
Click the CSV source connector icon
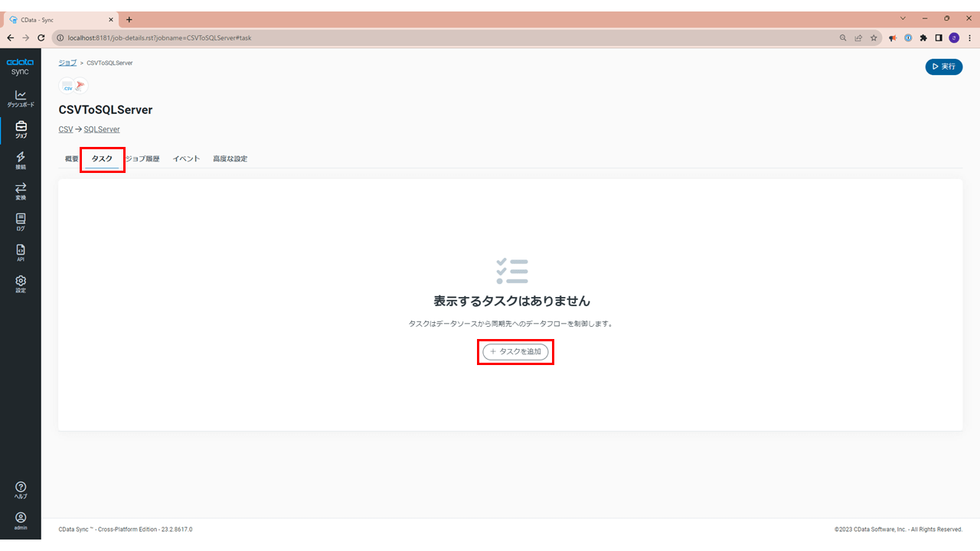[67, 86]
